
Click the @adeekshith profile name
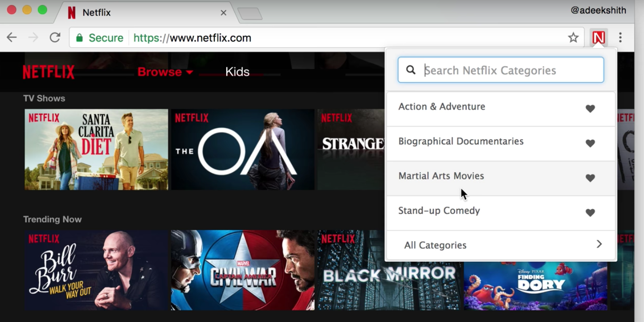pos(598,10)
